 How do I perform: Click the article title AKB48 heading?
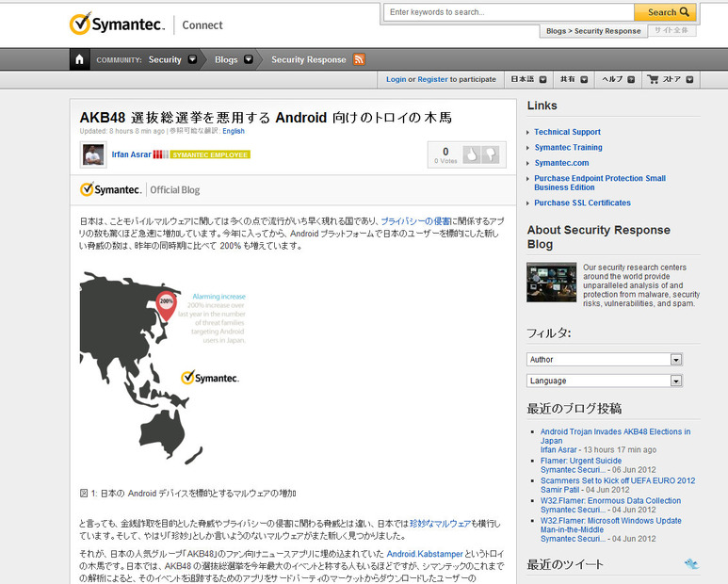point(266,118)
